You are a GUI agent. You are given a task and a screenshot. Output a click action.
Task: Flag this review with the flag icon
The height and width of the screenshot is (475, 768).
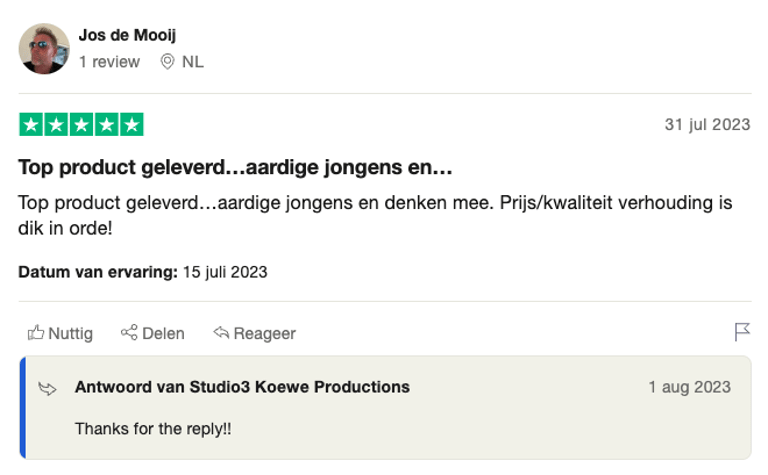pyautogui.click(x=742, y=332)
